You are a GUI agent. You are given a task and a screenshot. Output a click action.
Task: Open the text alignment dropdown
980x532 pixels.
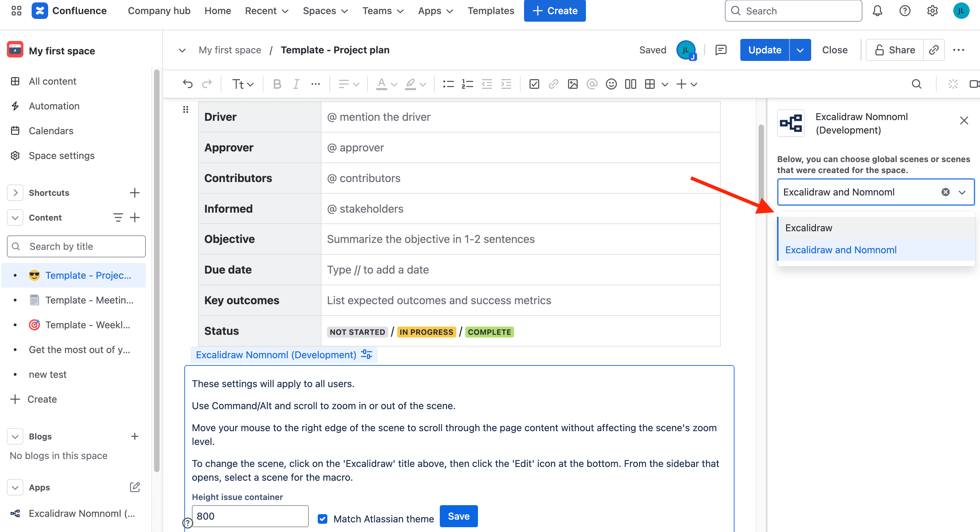[x=348, y=84]
